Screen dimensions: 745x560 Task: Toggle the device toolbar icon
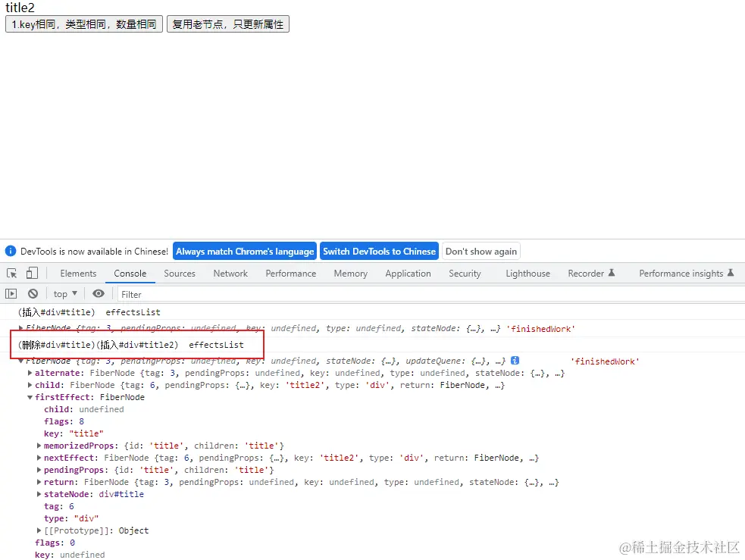[32, 273]
